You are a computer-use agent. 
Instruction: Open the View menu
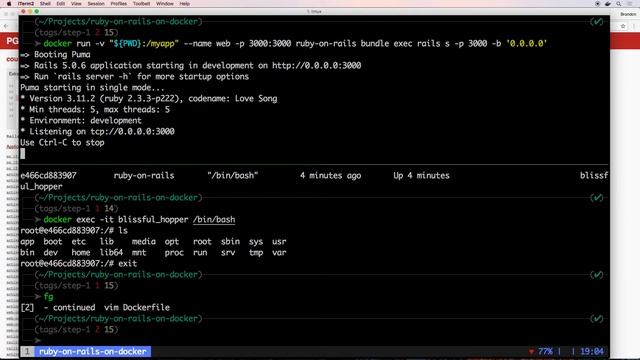[76, 4]
